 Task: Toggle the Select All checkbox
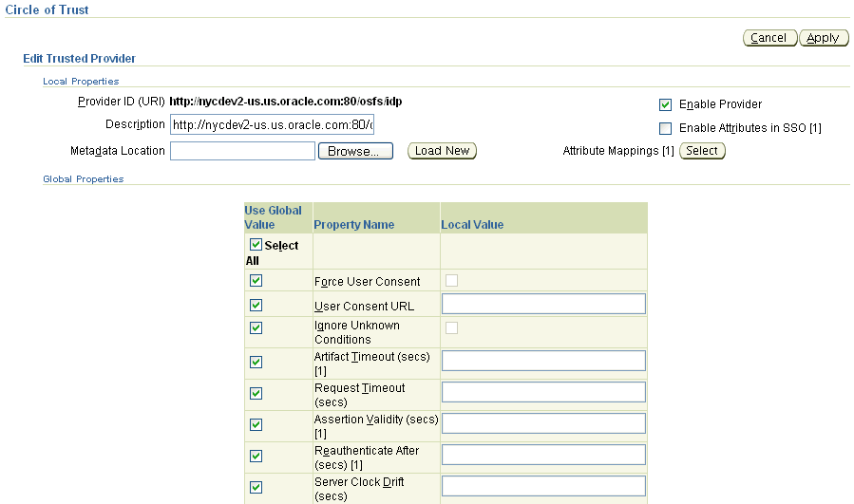coord(256,244)
